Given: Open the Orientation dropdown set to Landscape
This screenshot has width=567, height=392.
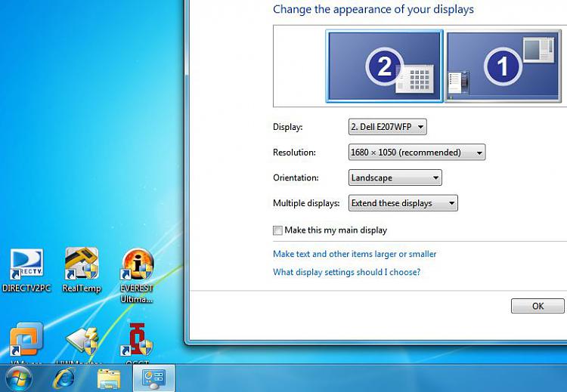Looking at the screenshot, I should click(x=395, y=177).
